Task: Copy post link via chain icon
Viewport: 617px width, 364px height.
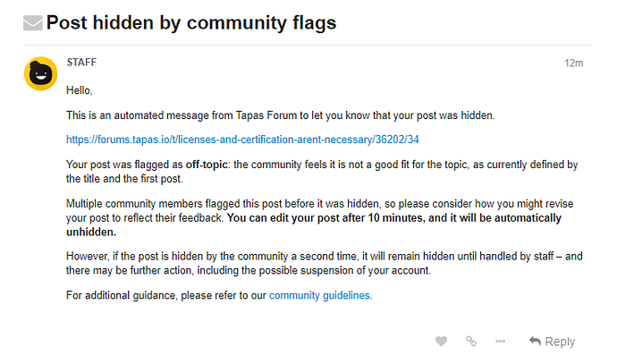Action: click(471, 342)
